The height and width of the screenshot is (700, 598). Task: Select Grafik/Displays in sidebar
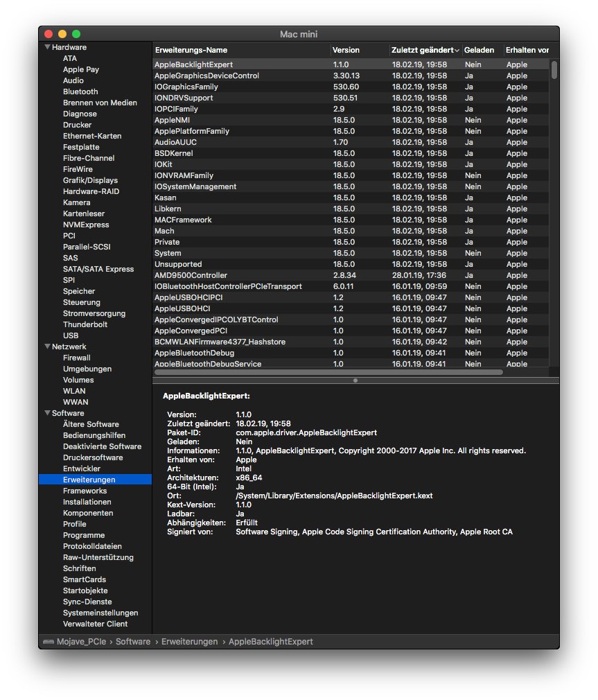coord(90,180)
